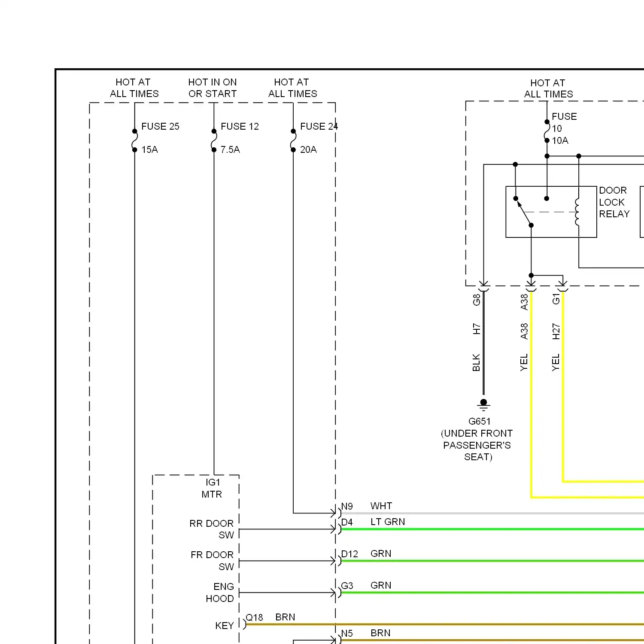
Task: Click the FUSE 10 fuse symbol
Action: (547, 131)
